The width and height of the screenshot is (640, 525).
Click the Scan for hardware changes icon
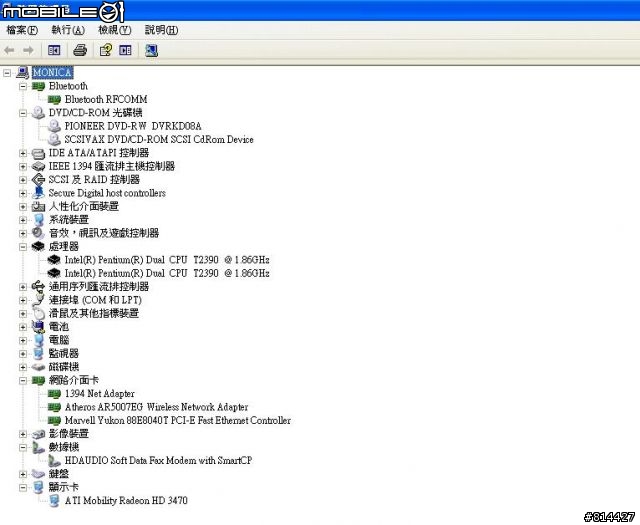pyautogui.click(x=151, y=50)
